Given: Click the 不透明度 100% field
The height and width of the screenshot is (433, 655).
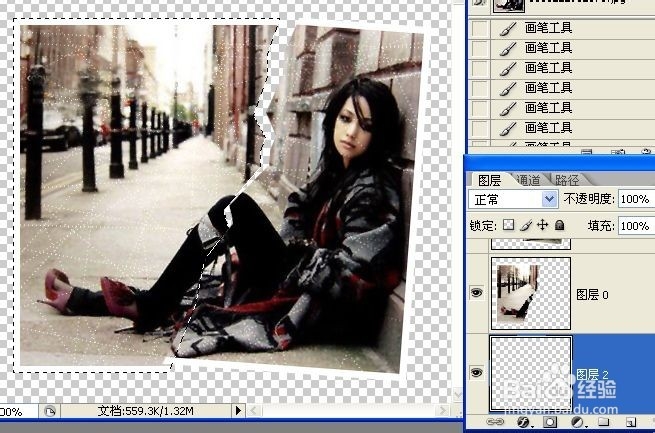Looking at the screenshot, I should click(636, 199).
